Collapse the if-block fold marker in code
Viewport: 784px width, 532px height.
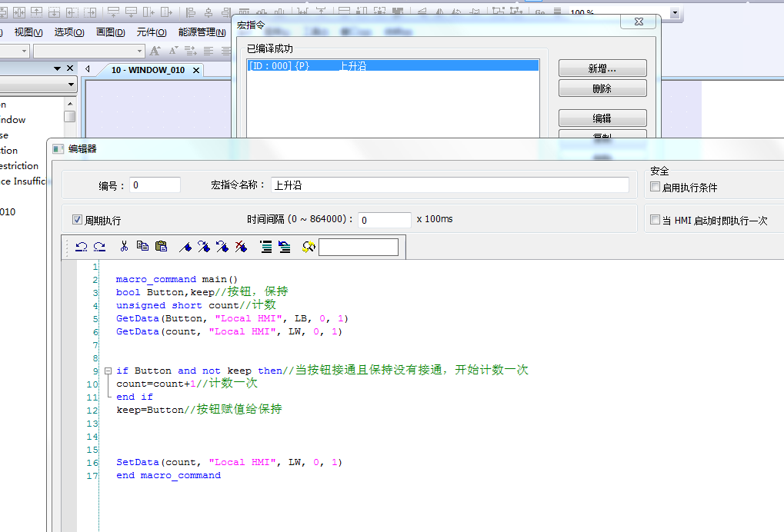coord(107,371)
